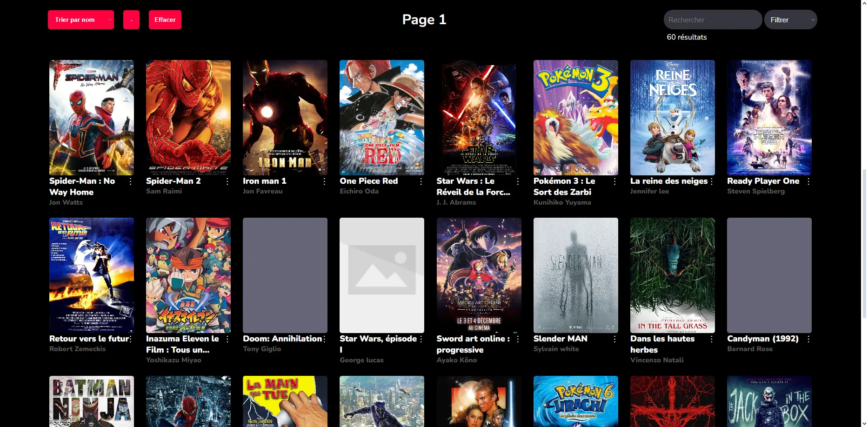868x427 pixels.
Task: Click the 'Doom: Annihilation' title
Action: coord(282,339)
